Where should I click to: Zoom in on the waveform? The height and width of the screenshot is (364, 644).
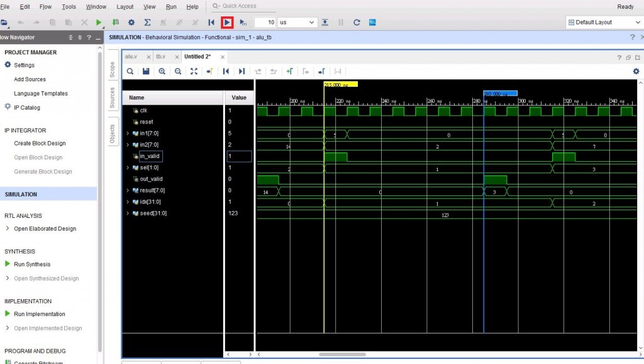[162, 71]
